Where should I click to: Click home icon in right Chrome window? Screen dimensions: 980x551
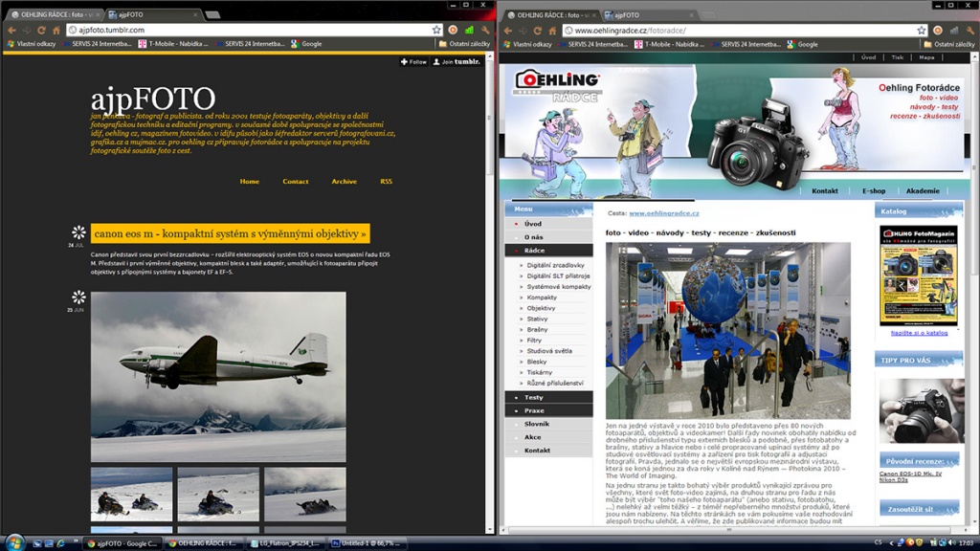(x=552, y=31)
